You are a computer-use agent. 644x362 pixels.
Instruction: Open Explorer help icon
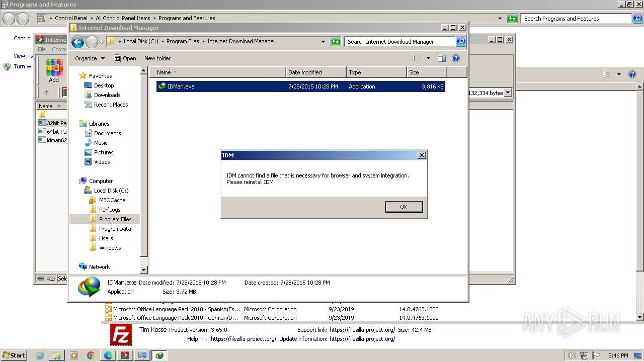click(x=456, y=58)
